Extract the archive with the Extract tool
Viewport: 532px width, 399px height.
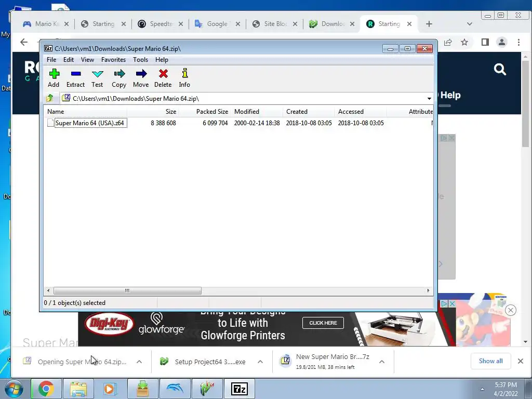pyautogui.click(x=75, y=78)
